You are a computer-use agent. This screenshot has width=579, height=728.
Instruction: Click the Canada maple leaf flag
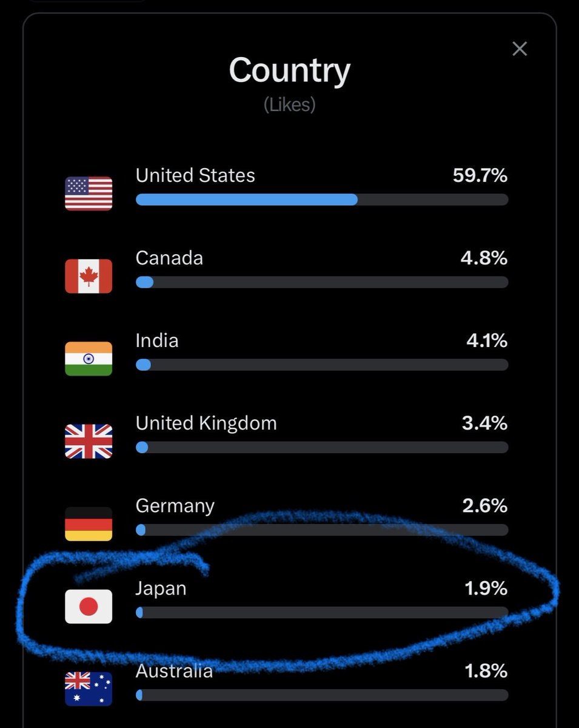(89, 276)
